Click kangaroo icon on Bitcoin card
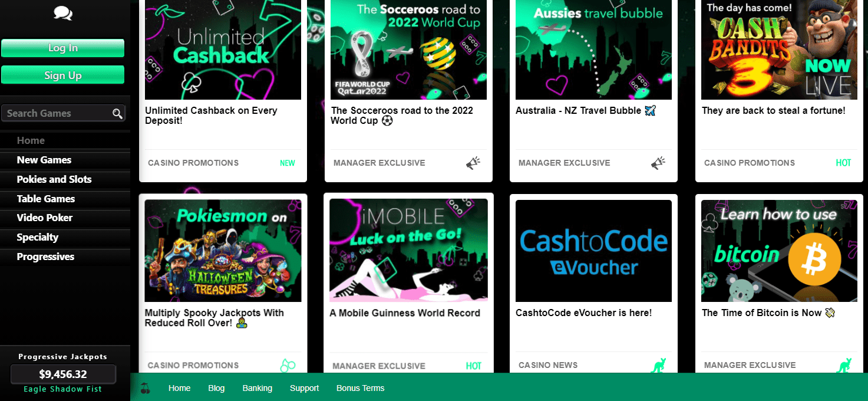The width and height of the screenshot is (868, 401). pyautogui.click(x=844, y=366)
